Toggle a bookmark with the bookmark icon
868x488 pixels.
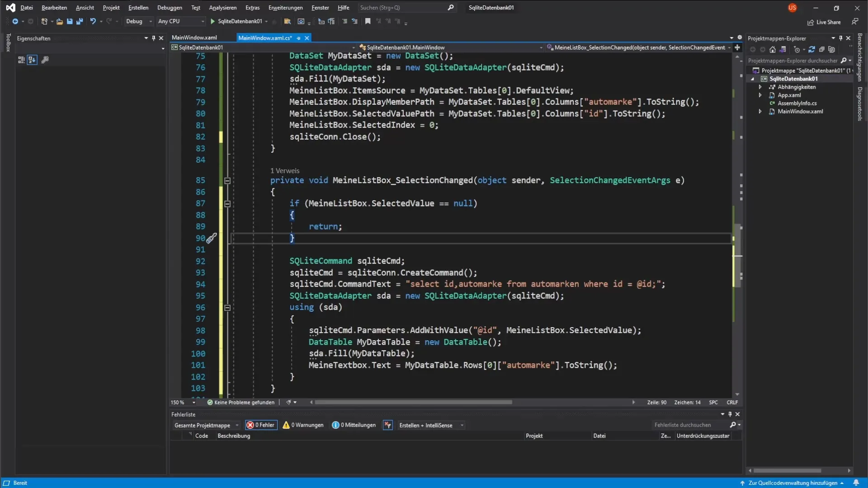(x=368, y=21)
